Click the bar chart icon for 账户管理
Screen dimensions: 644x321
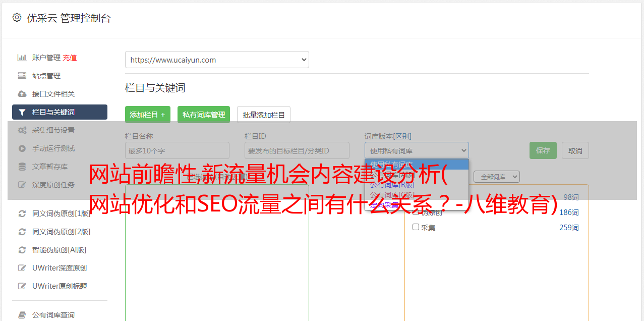tap(22, 58)
